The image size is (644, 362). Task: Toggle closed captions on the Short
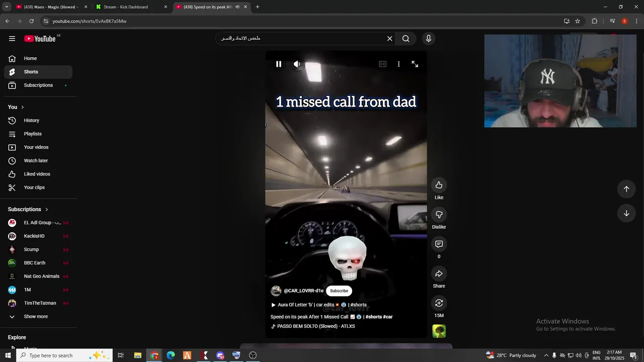(x=382, y=64)
